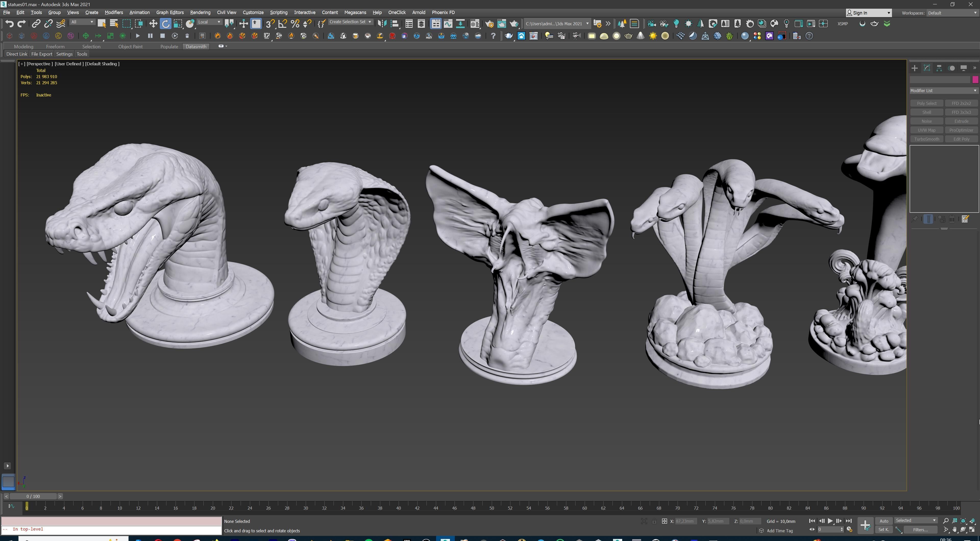Click the sun light icon in second toolbar
The height and width of the screenshot is (541, 980).
click(653, 36)
